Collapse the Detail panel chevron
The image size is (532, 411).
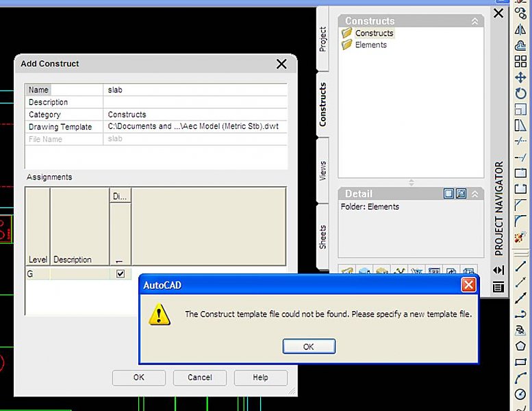(475, 194)
